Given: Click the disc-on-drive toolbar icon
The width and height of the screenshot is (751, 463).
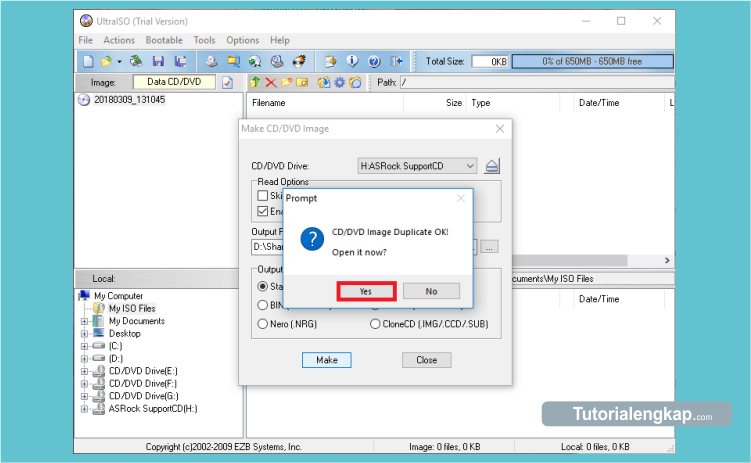Looking at the screenshot, I should 277,61.
